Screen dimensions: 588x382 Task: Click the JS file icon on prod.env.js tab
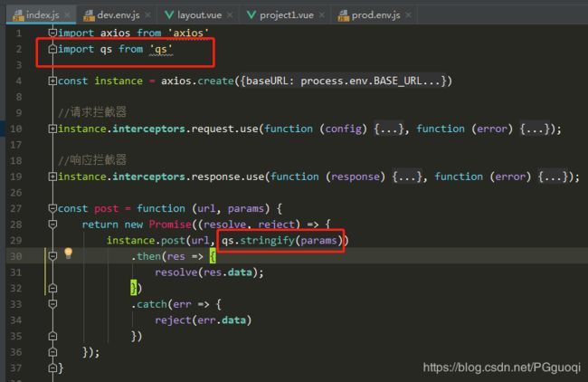point(344,15)
